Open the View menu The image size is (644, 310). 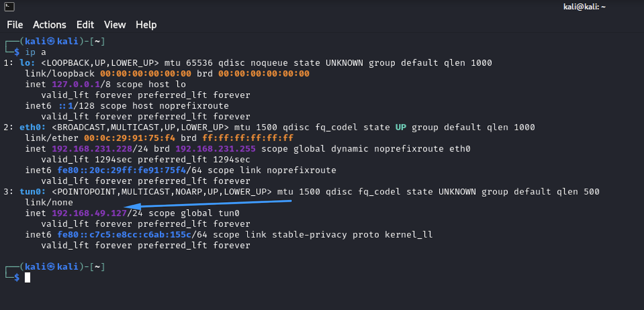[x=115, y=25]
